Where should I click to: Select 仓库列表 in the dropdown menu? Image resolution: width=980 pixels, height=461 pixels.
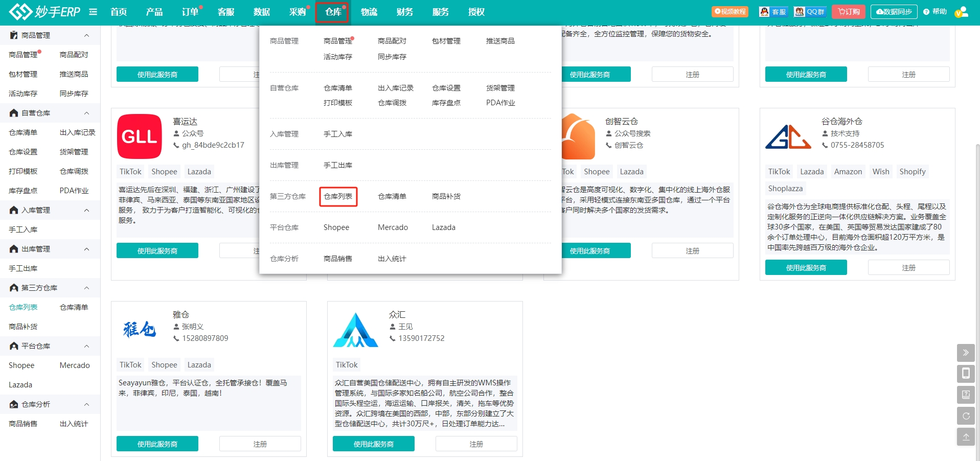tap(338, 196)
